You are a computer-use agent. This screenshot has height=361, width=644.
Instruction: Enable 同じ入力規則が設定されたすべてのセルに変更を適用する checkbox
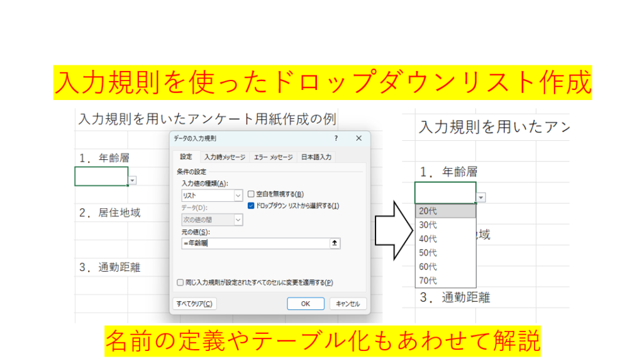click(x=180, y=283)
